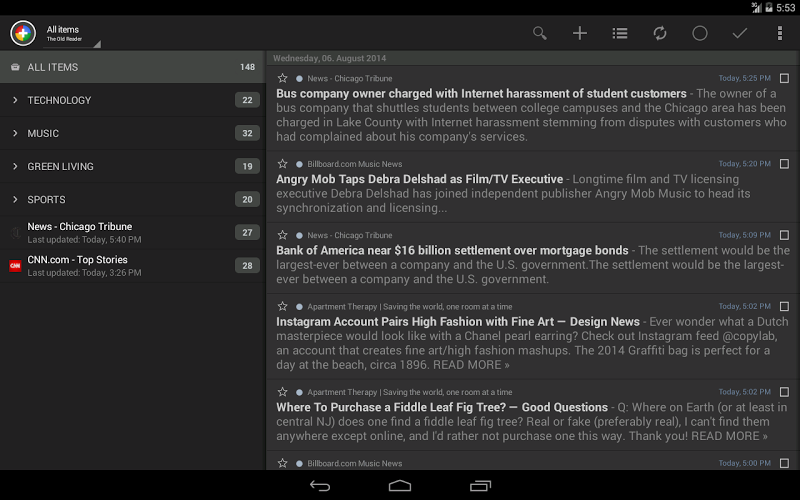Star the Bus company owner article
Viewport: 800px width, 500px height.
(282, 78)
